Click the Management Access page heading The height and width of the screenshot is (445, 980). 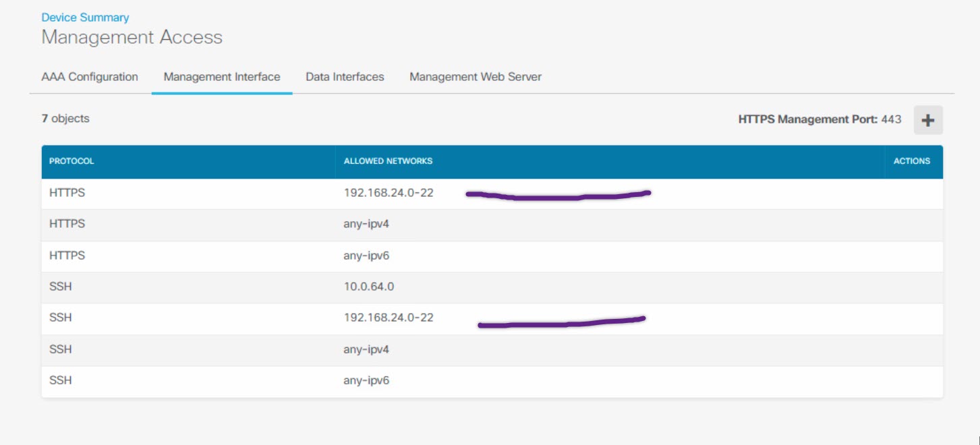click(x=132, y=37)
